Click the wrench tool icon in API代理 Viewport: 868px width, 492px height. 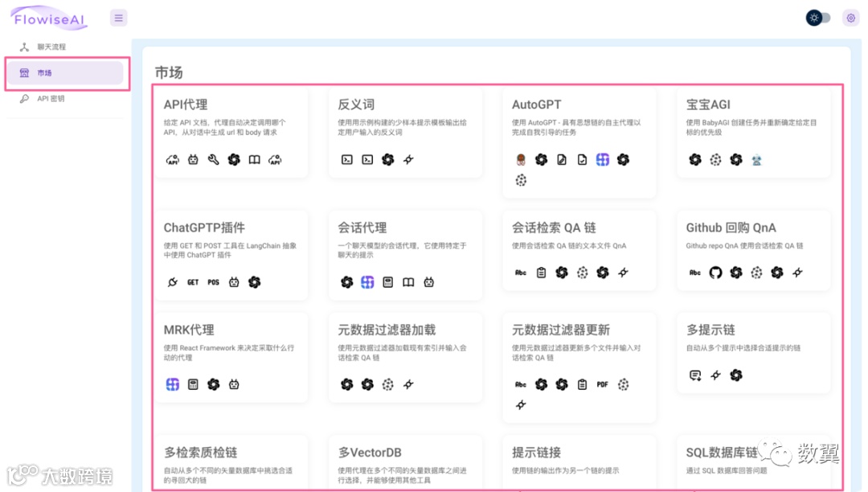213,160
